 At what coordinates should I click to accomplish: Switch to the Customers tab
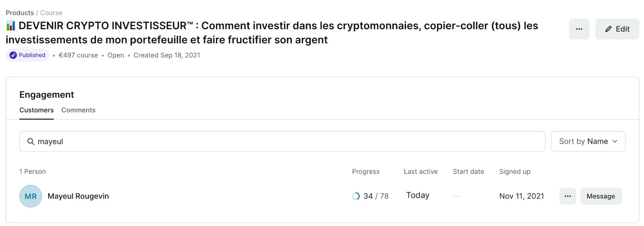point(36,110)
